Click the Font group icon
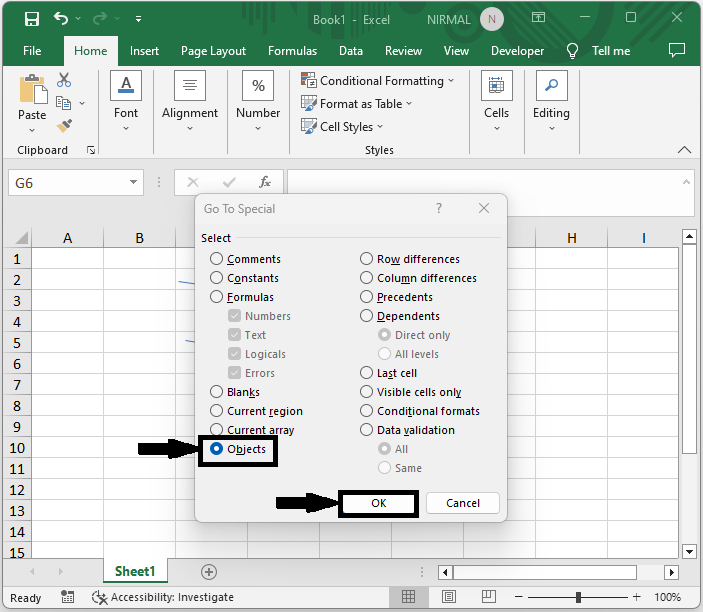 pos(126,85)
